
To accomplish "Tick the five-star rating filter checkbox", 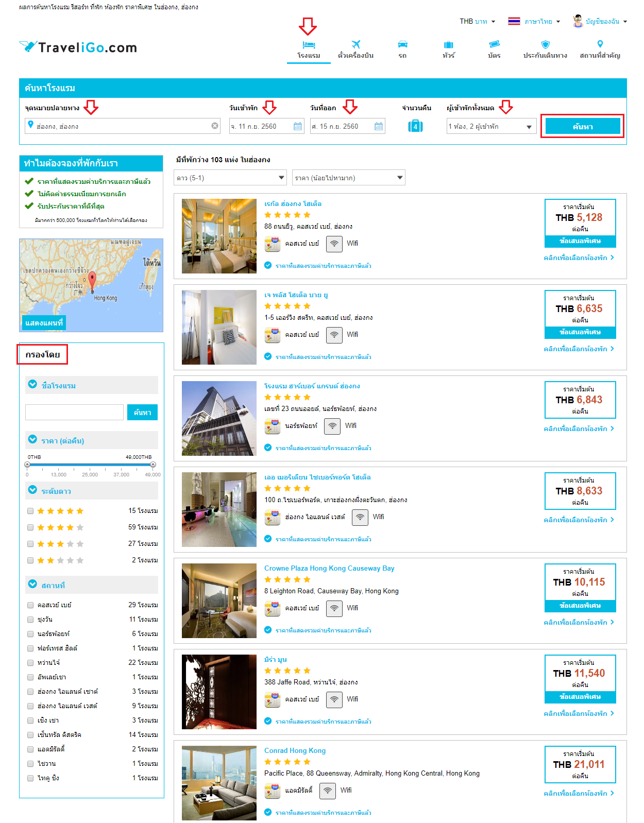I will [x=30, y=511].
